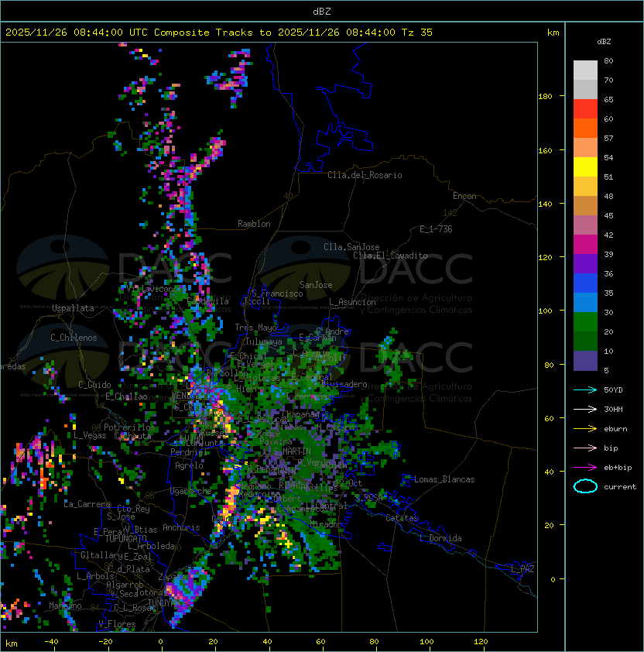Pick the purple 36–39 dBZ legend swatch
Screen dimensions: 644x652
pyautogui.click(x=585, y=263)
